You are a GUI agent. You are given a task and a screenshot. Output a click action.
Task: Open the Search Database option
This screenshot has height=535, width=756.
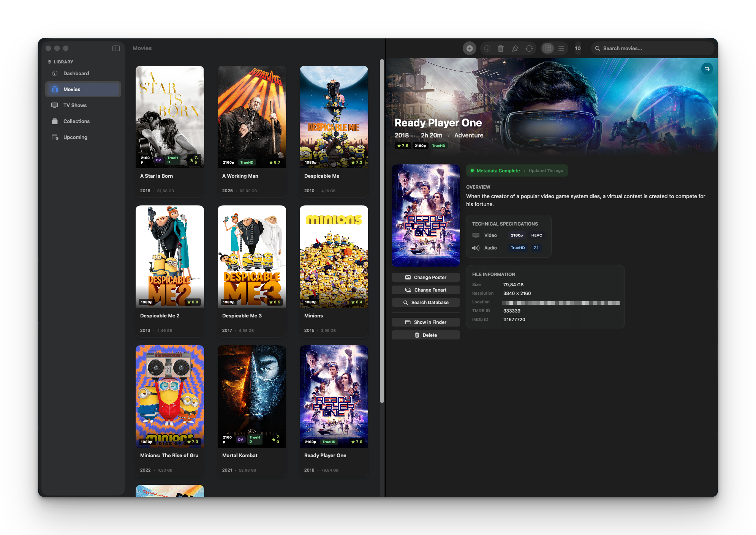coord(425,302)
